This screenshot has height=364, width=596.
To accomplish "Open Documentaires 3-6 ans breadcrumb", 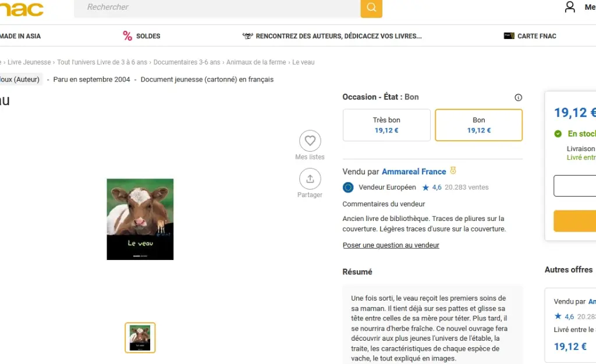I will point(187,62).
